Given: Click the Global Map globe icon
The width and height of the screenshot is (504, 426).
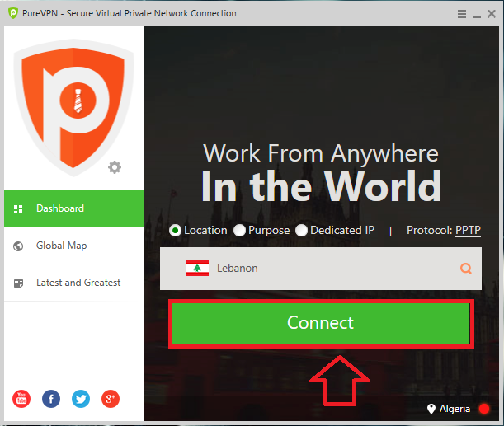Looking at the screenshot, I should pos(18,246).
